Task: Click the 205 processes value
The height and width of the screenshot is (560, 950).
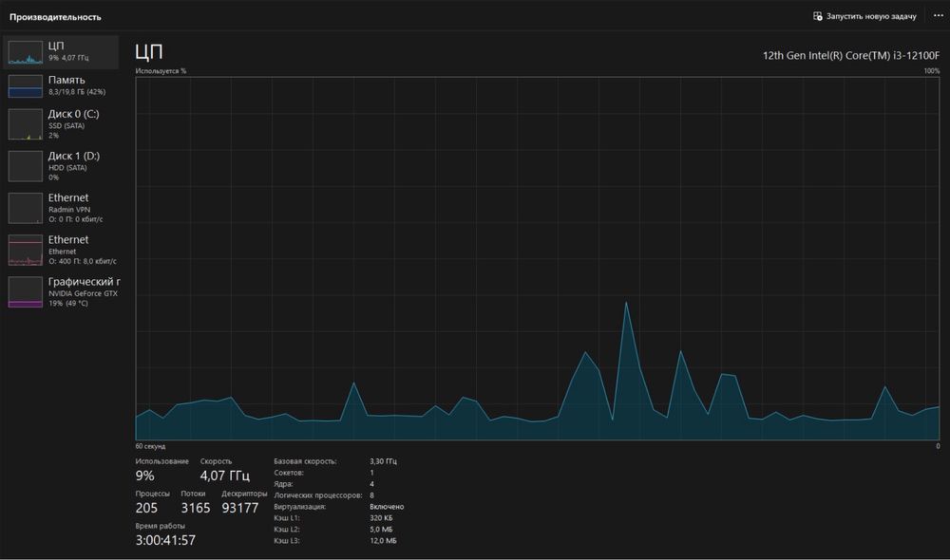Action: click(x=146, y=508)
